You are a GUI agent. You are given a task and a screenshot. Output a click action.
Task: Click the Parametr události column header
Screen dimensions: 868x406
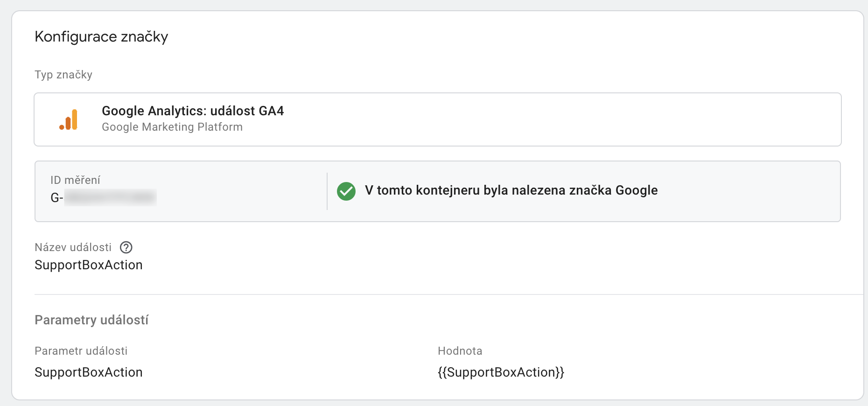pos(81,351)
